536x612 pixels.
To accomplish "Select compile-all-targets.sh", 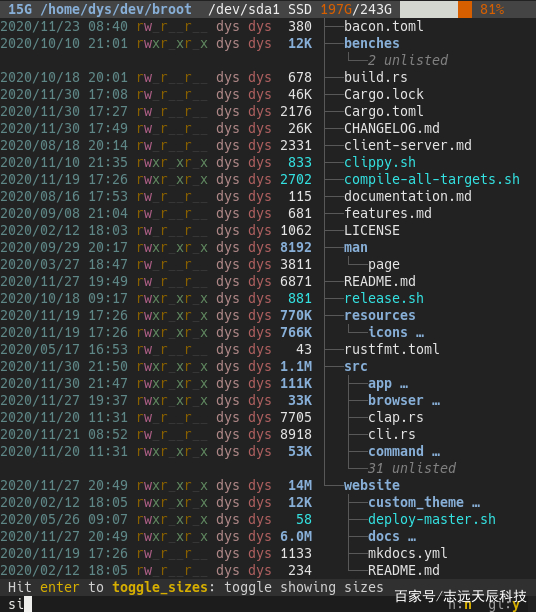I will [x=431, y=179].
